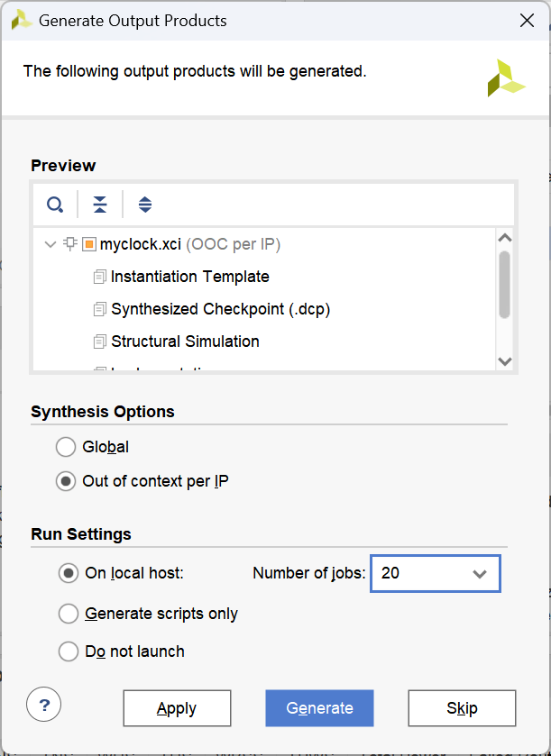Click the myclock.xci IP icon
Image resolution: width=551 pixels, height=756 pixels.
[88, 244]
